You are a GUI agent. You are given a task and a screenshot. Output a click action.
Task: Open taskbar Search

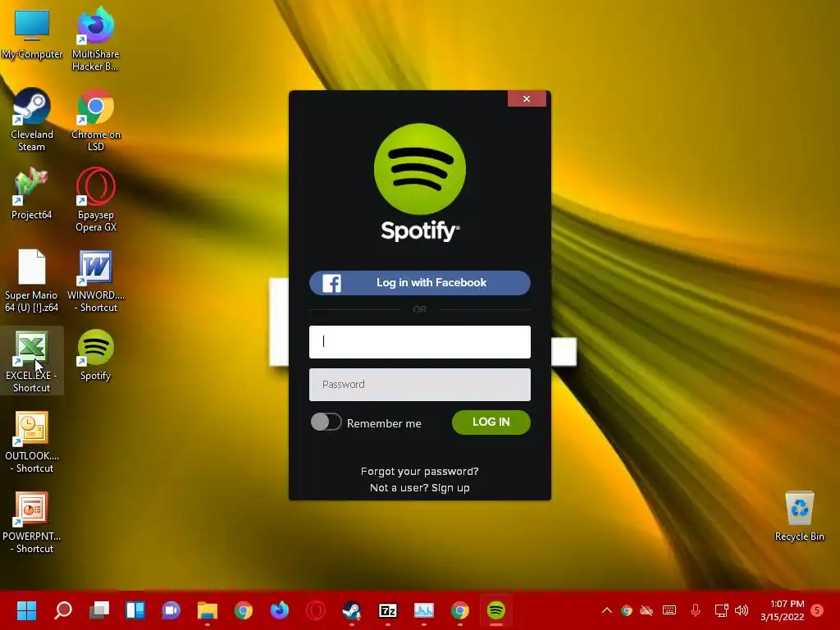62,610
